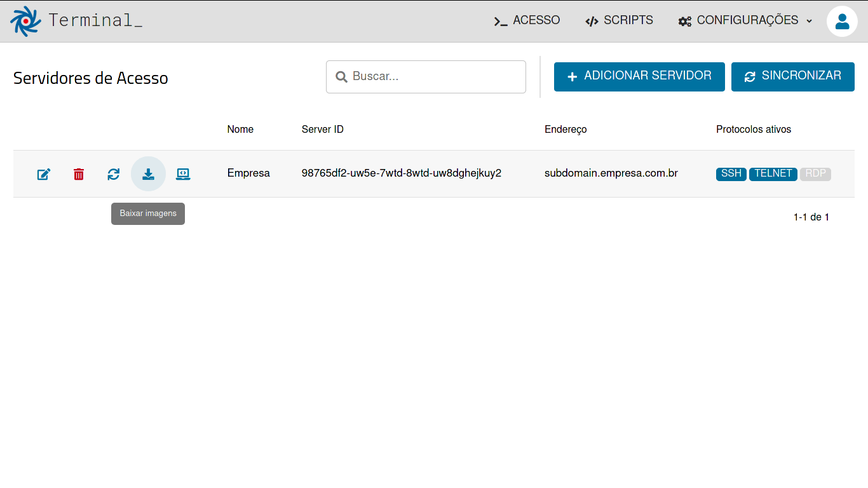Click the TELNET protocol badge
Screen dimensions: 868x488
tap(773, 173)
